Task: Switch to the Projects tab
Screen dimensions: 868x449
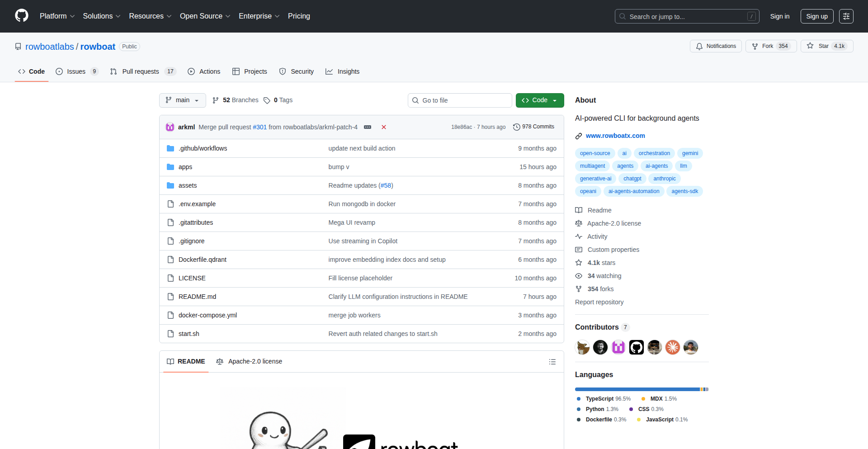Action: [x=250, y=71]
